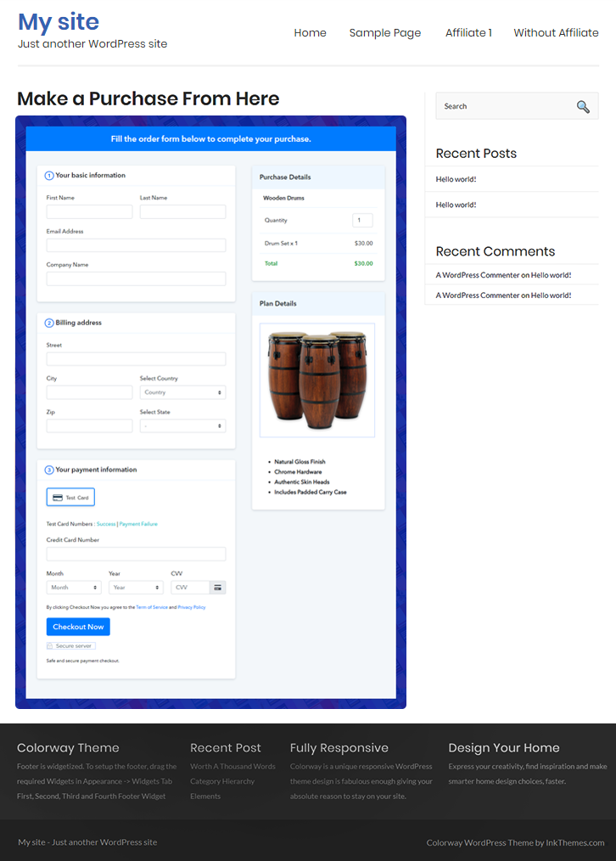Click the search magnifier icon

click(x=582, y=106)
